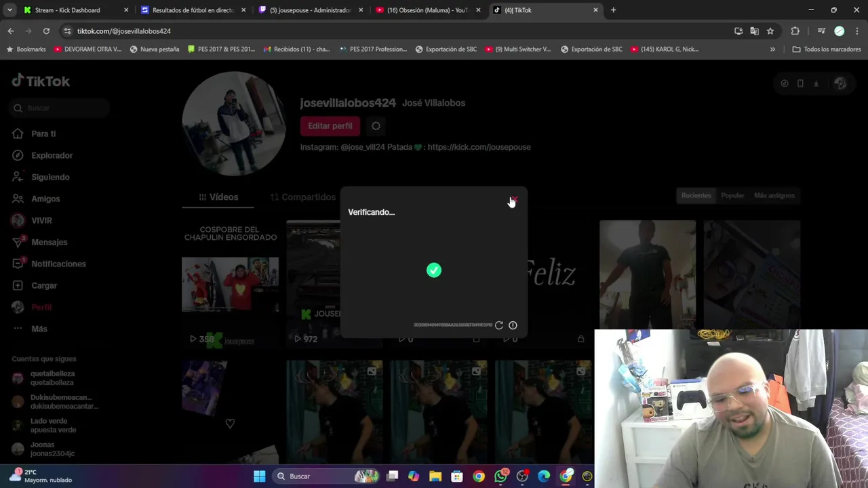Image resolution: width=868 pixels, height=488 pixels.
Task: Open the Para ti feed
Action: click(x=43, y=134)
